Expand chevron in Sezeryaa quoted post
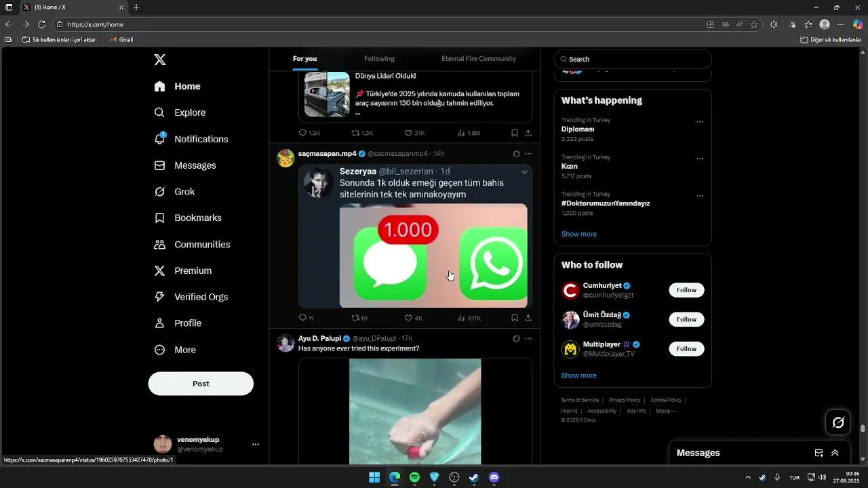 click(524, 172)
